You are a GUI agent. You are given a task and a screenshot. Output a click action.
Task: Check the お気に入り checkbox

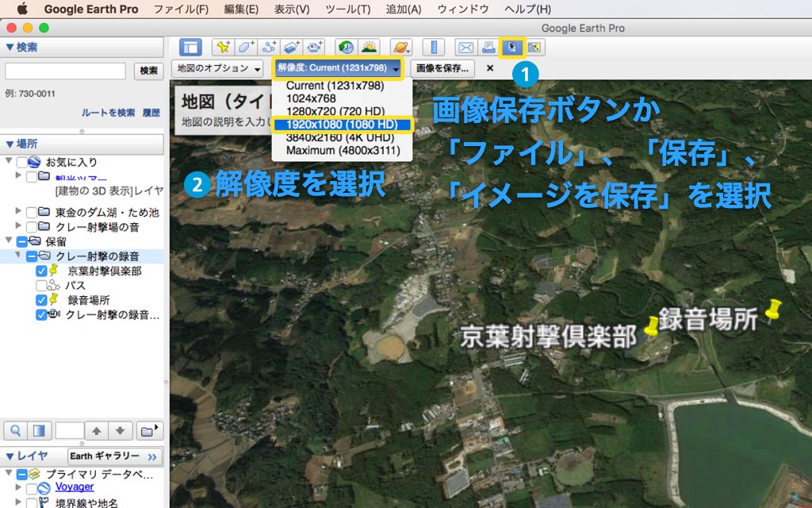[21, 163]
